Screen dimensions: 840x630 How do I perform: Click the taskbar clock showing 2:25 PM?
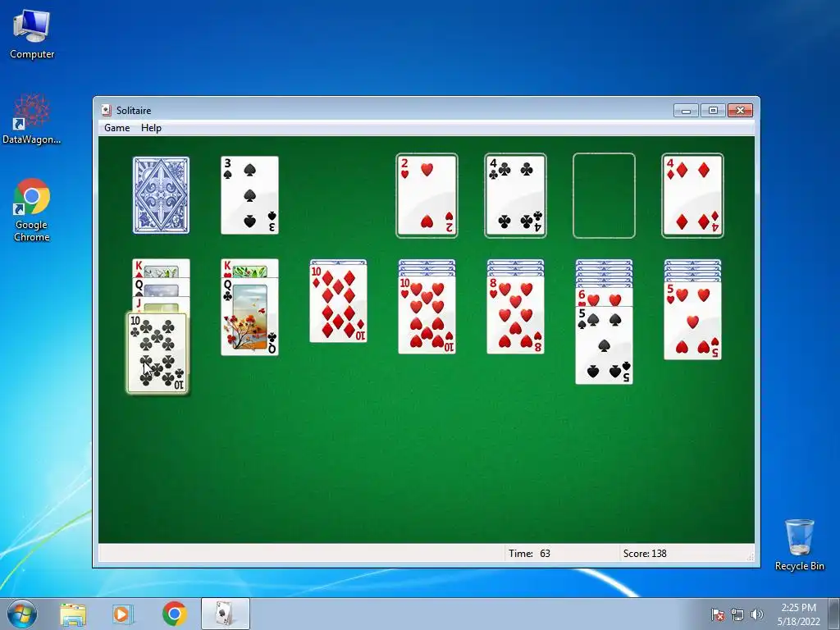point(798,614)
